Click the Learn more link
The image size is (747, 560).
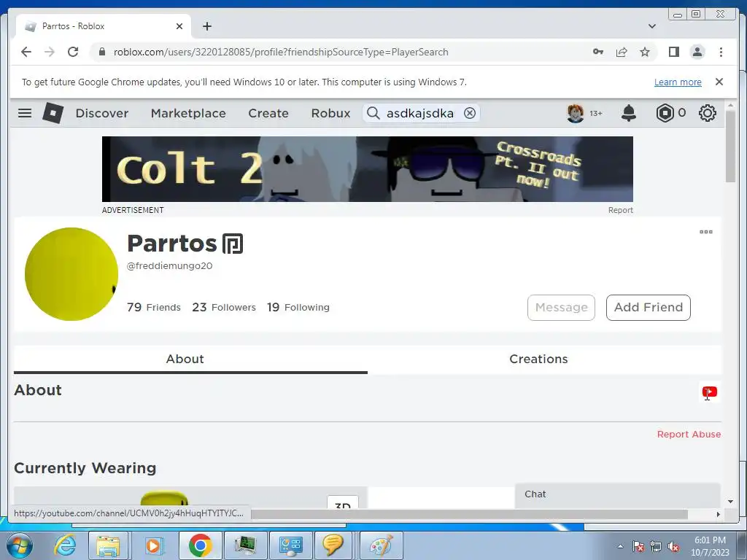coord(678,82)
